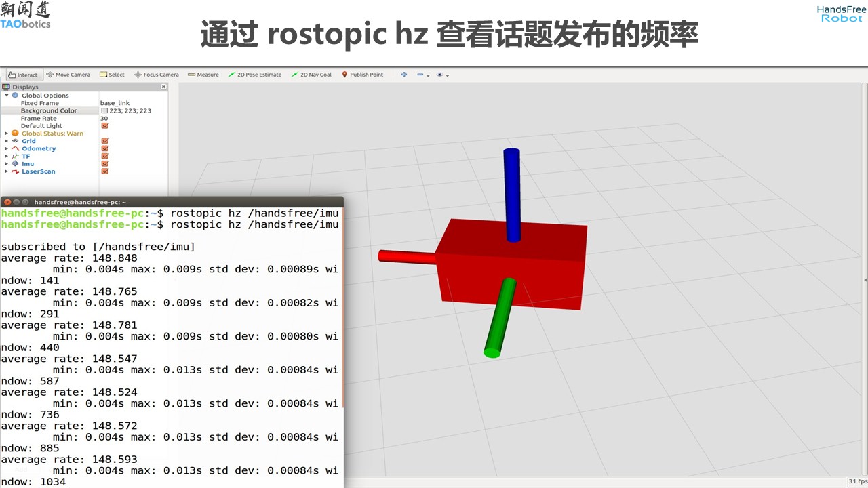Open the minus remove-tool dropdown
This screenshot has width=868, height=488.
tap(423, 75)
